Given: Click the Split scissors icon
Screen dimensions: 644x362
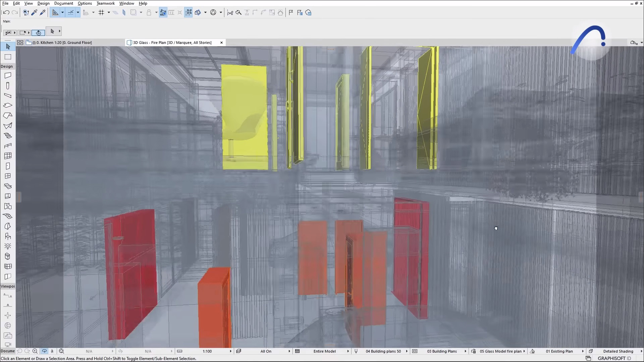Looking at the screenshot, I should [230, 12].
